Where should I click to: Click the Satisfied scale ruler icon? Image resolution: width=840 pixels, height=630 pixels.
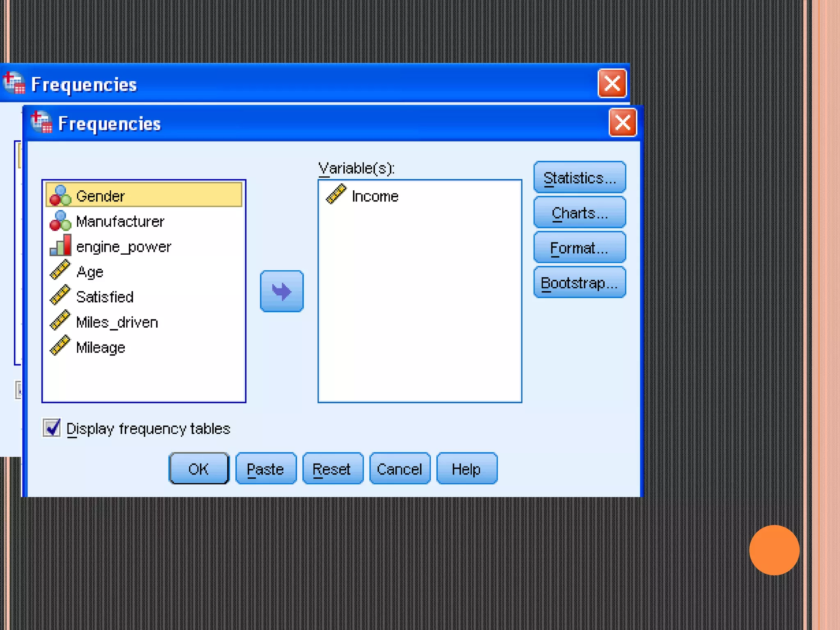[x=60, y=296]
